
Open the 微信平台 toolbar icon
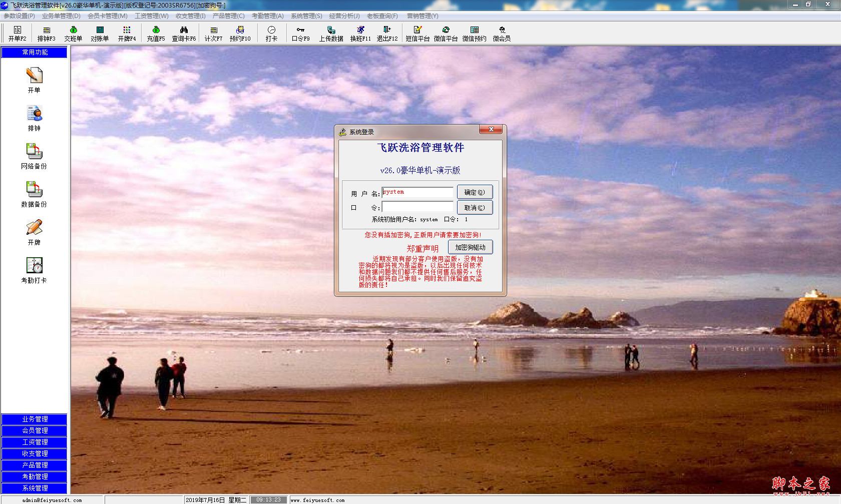446,34
